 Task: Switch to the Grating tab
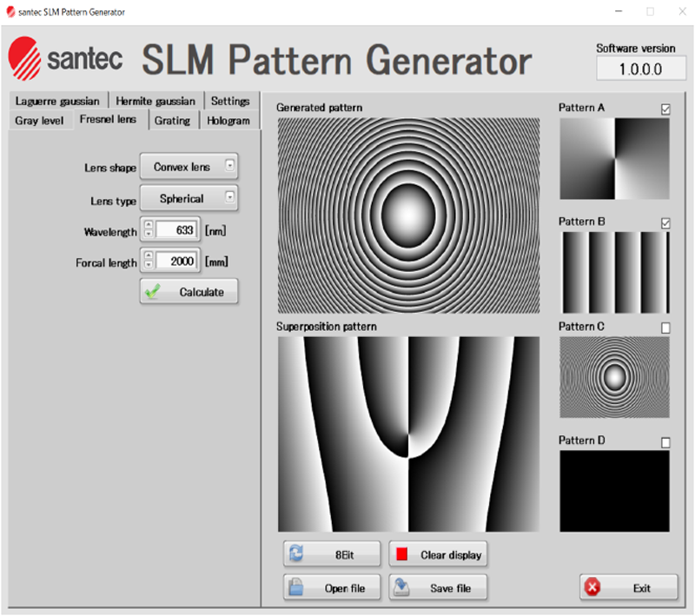[172, 121]
